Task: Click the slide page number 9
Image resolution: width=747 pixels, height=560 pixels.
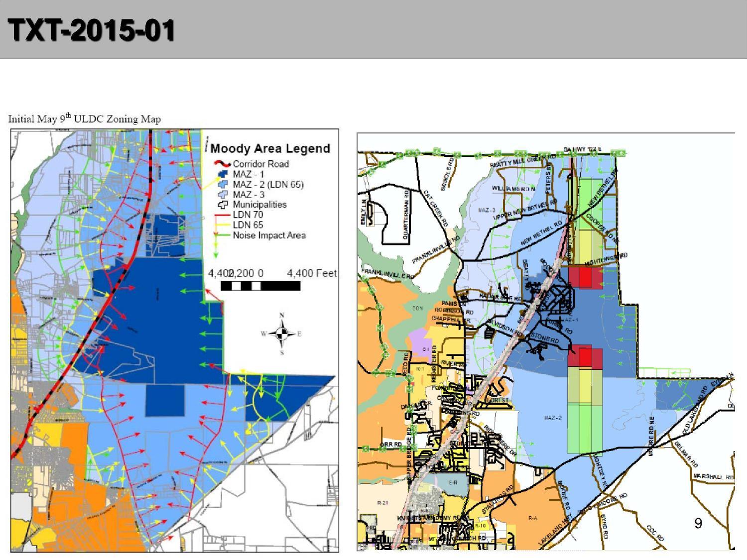Action: (698, 523)
